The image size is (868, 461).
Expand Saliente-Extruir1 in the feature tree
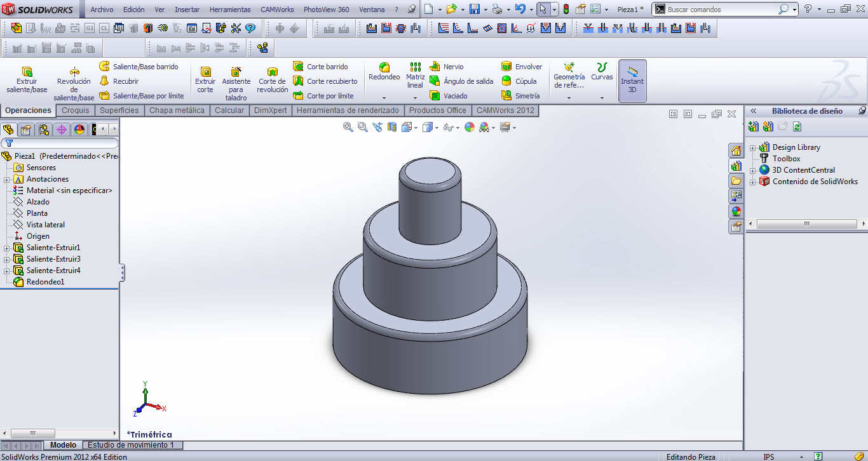[5, 247]
